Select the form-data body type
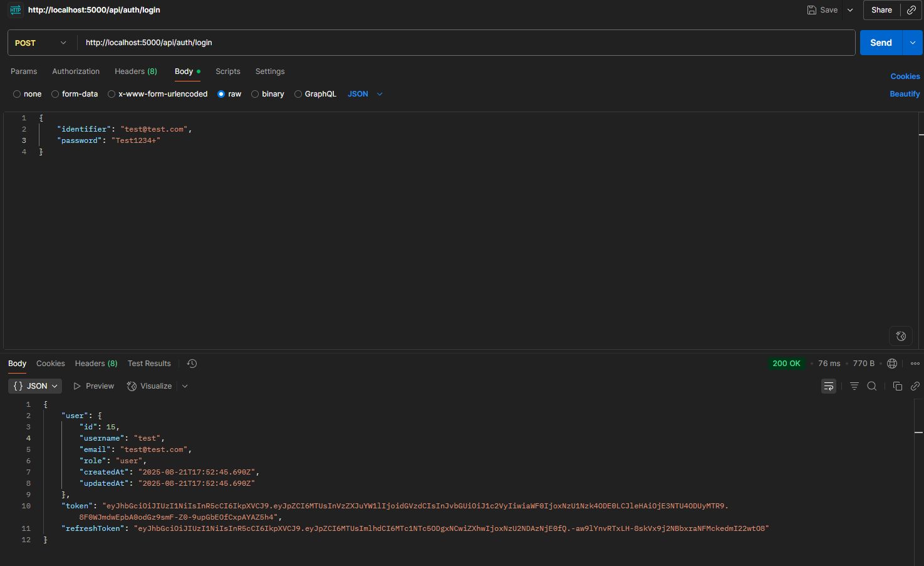The height and width of the screenshot is (566, 924). (x=75, y=94)
